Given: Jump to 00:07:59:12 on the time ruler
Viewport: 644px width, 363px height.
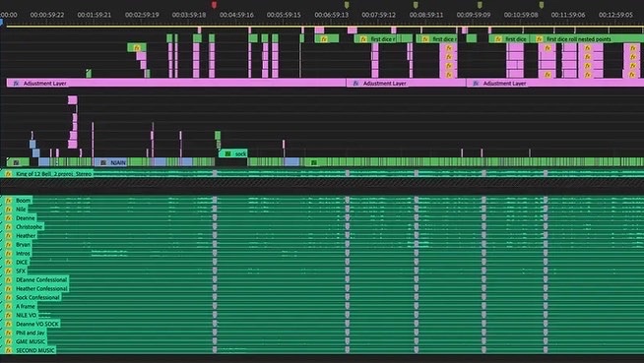Looking at the screenshot, I should (379, 15).
